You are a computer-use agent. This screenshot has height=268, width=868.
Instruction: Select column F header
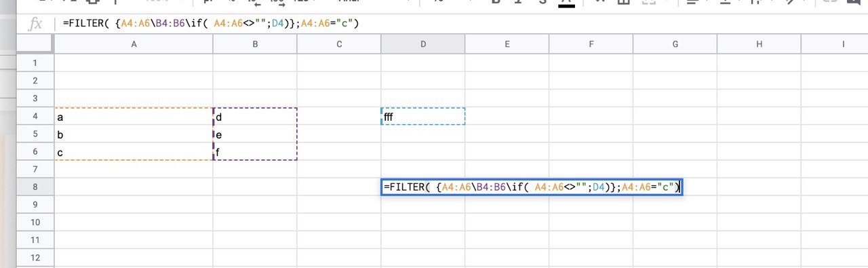click(x=591, y=44)
